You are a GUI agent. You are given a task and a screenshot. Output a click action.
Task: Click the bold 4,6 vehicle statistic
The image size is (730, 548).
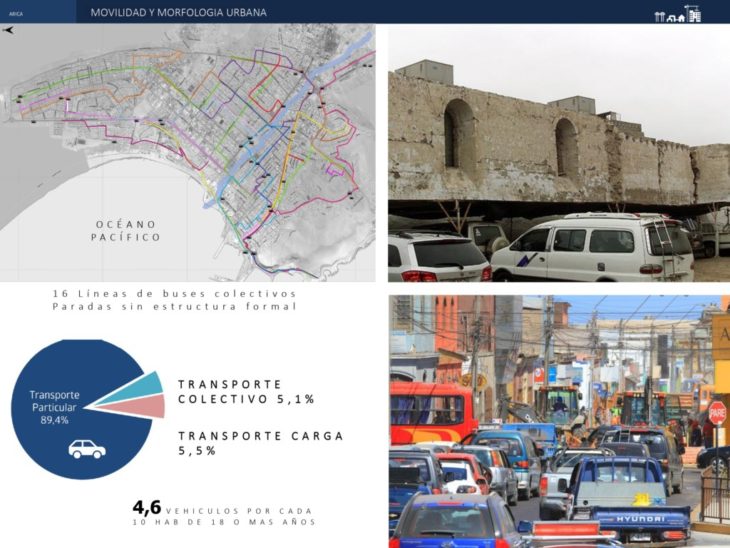[147, 506]
